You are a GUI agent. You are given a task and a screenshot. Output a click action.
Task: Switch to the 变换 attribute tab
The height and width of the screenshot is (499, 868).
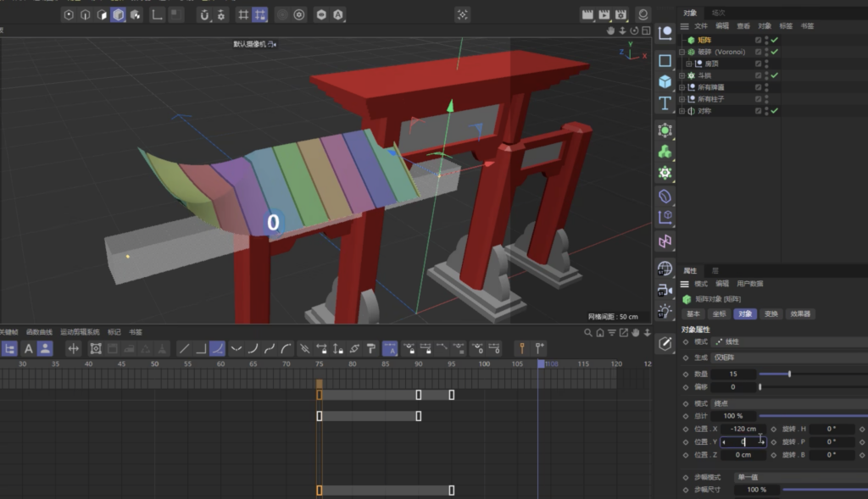[771, 313]
